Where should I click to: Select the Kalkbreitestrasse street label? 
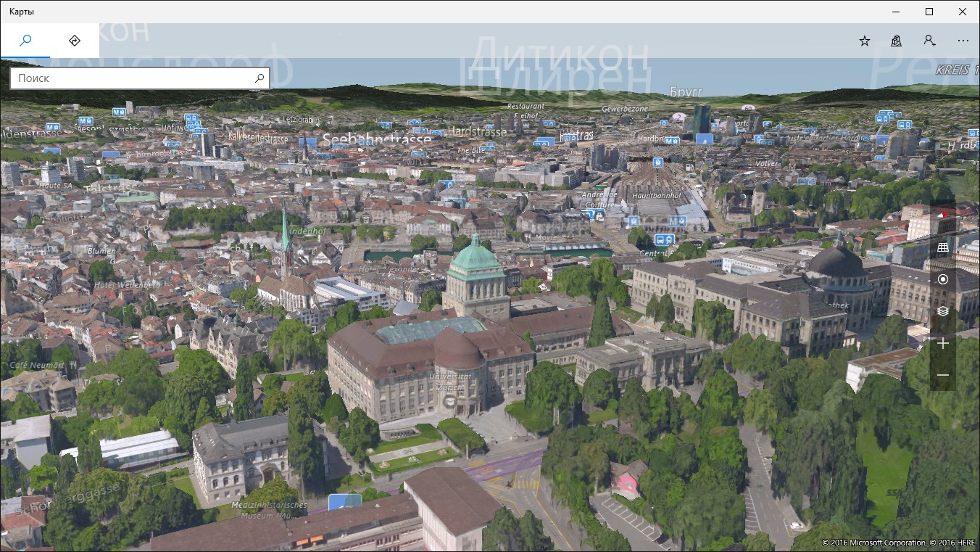point(258,136)
